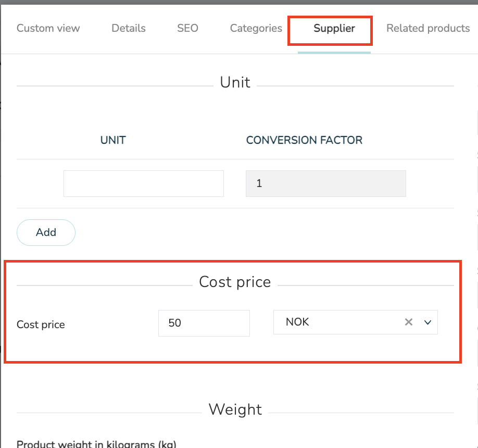The image size is (478, 448).
Task: Click the Product weight in kilograms label
Action: point(96,444)
